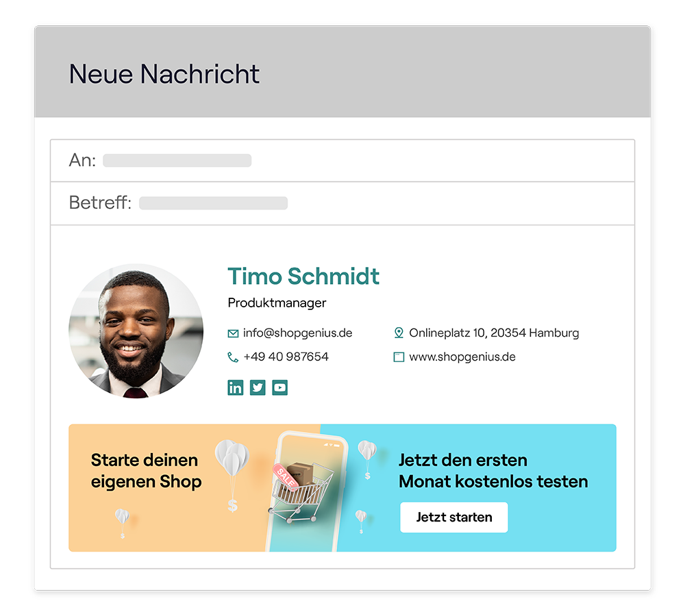The height and width of the screenshot is (616, 685).
Task: Click the Neue Nachricht window header
Action: (342, 72)
